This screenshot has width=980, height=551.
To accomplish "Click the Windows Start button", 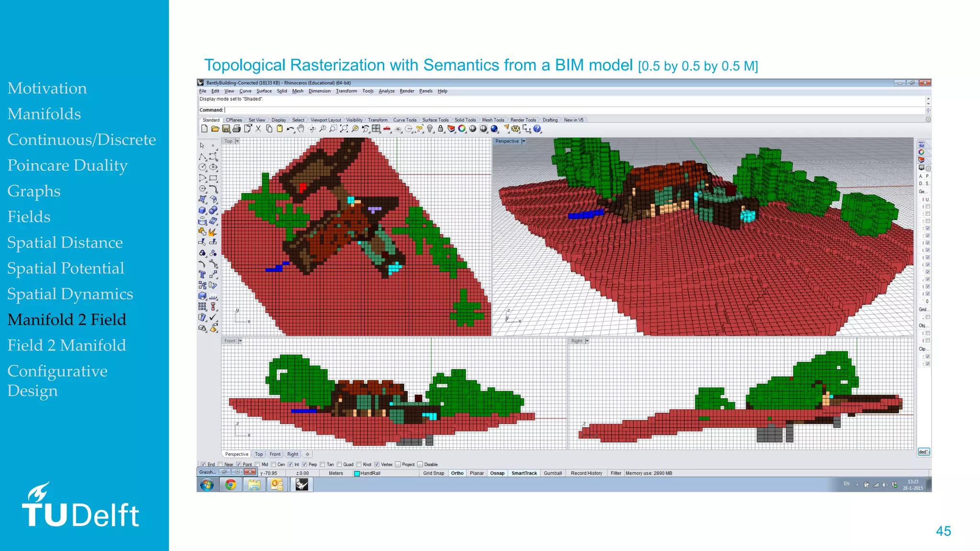I will pos(207,485).
